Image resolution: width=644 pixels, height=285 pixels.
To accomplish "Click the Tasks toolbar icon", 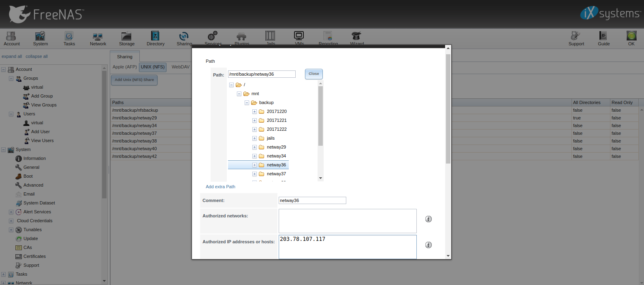I will (x=69, y=38).
